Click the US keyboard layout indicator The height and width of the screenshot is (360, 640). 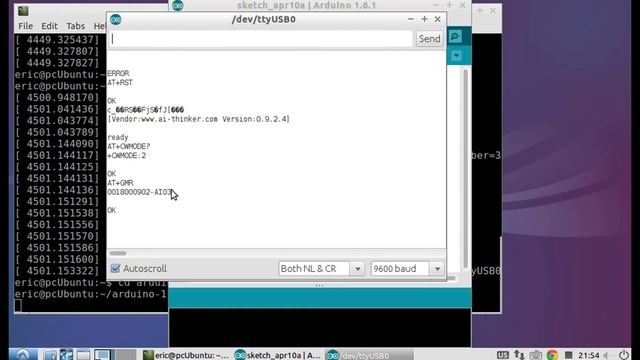pyautogui.click(x=503, y=355)
